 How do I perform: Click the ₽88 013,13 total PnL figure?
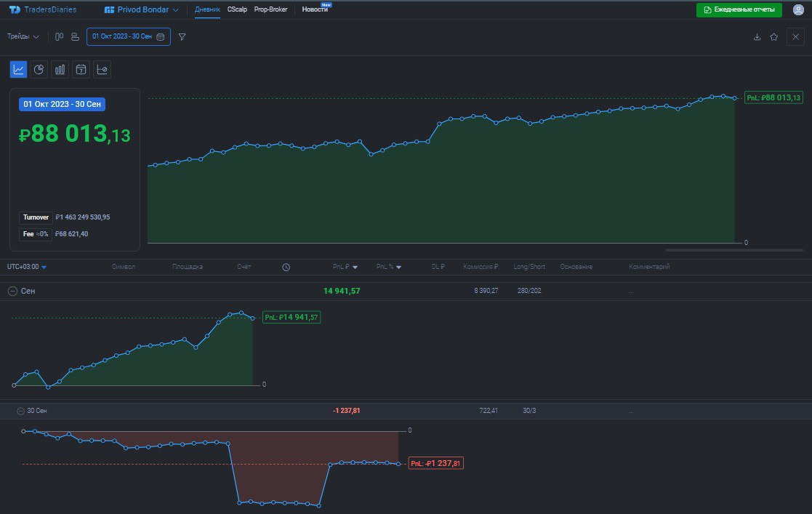click(75, 134)
